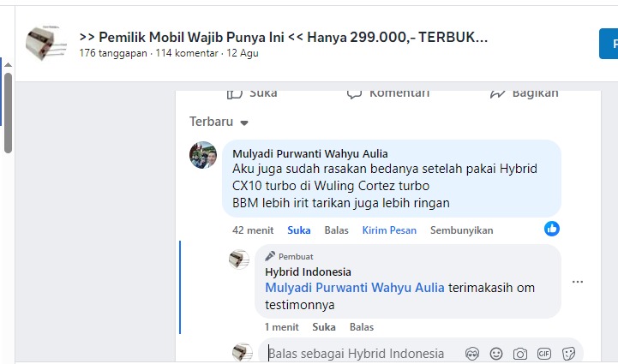618x364 pixels.
Task: Select the Bagikan share action
Action: [x=525, y=93]
